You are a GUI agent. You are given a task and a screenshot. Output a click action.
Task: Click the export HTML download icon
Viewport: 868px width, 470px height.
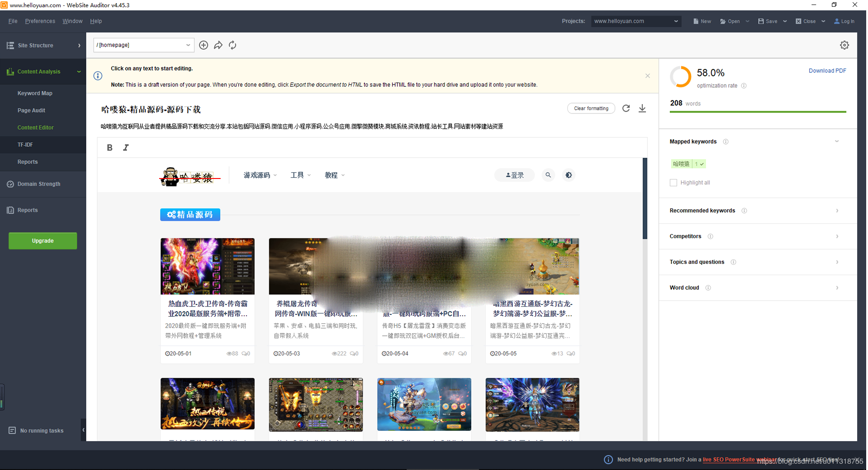pos(642,108)
